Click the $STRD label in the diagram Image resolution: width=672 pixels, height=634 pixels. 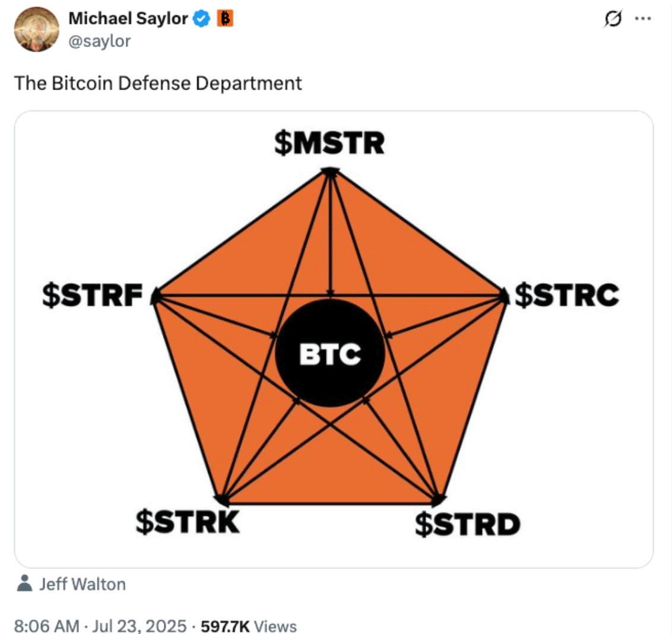click(468, 524)
